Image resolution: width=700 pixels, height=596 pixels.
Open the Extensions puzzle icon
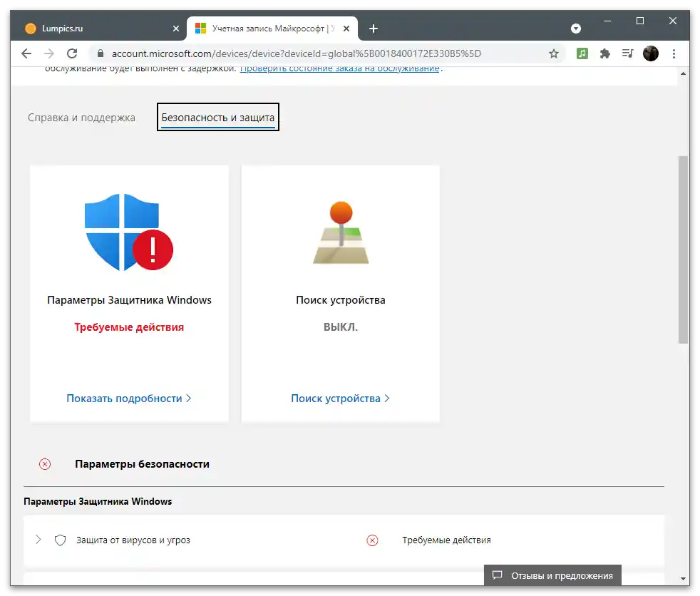coord(605,53)
